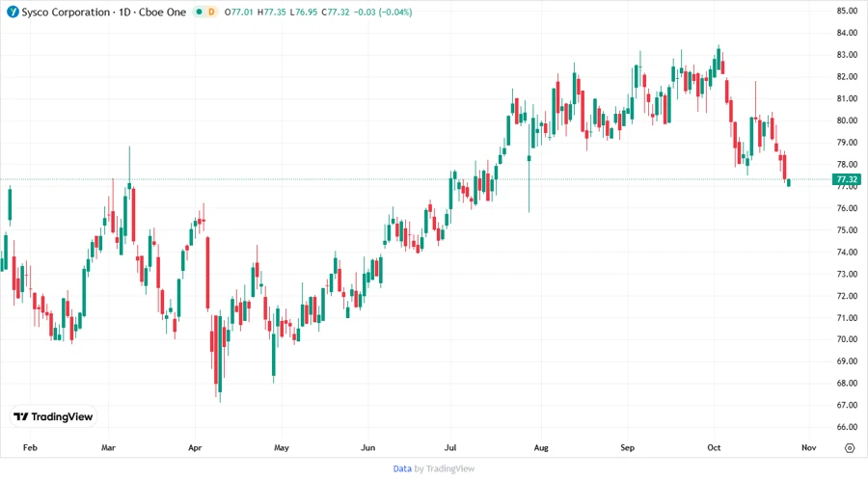Click the Nov label on time axis
The height and width of the screenshot is (480, 868).
point(809,448)
